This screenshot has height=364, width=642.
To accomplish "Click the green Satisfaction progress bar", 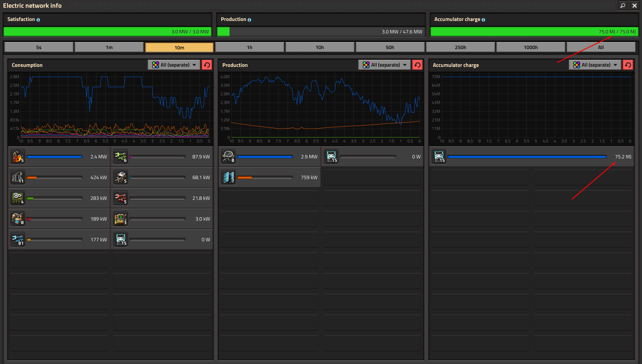I will click(x=107, y=32).
